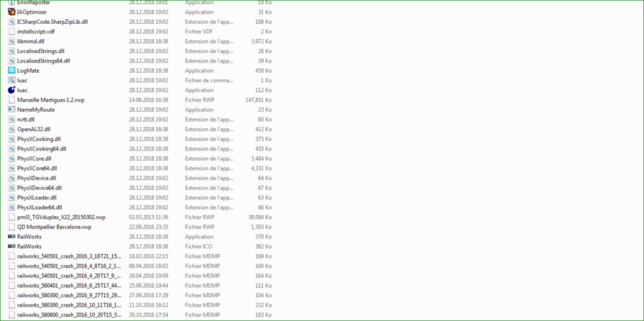
Task: Click the QD Montpellier Barcelone.rwp file icon
Action: pos(12,226)
